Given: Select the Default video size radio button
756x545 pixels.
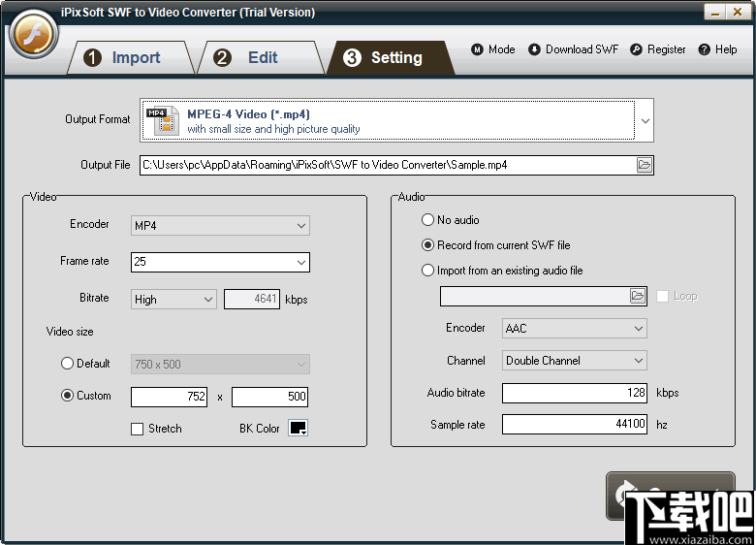Looking at the screenshot, I should [67, 364].
